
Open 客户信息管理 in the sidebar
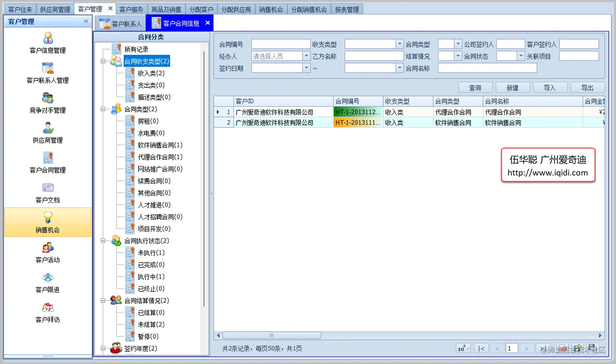[x=48, y=43]
